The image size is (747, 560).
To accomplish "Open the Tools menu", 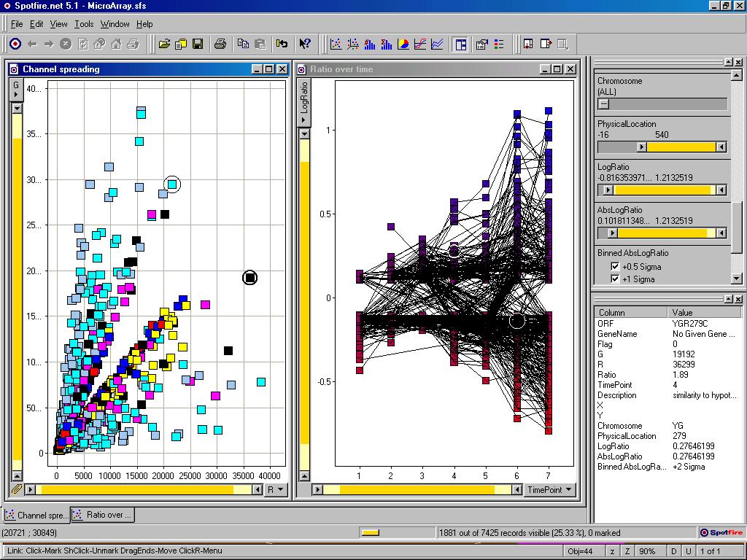I will click(83, 24).
